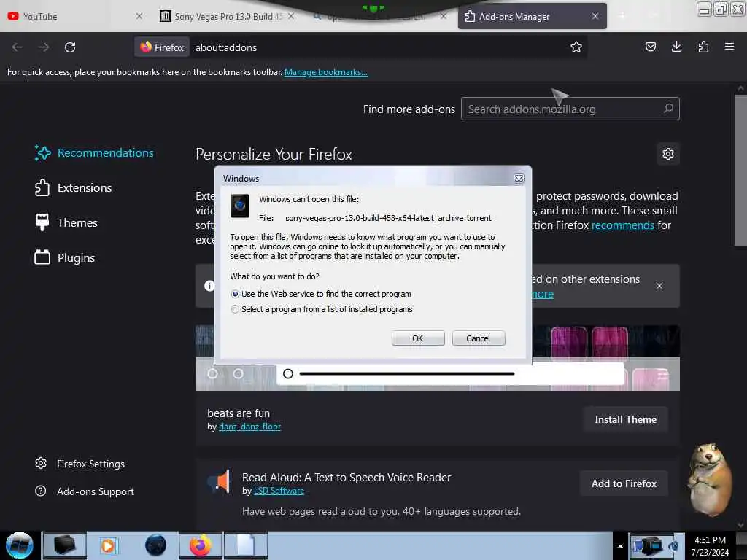The height and width of the screenshot is (560, 747).
Task: Bookmark this page with the star icon
Action: point(576,47)
